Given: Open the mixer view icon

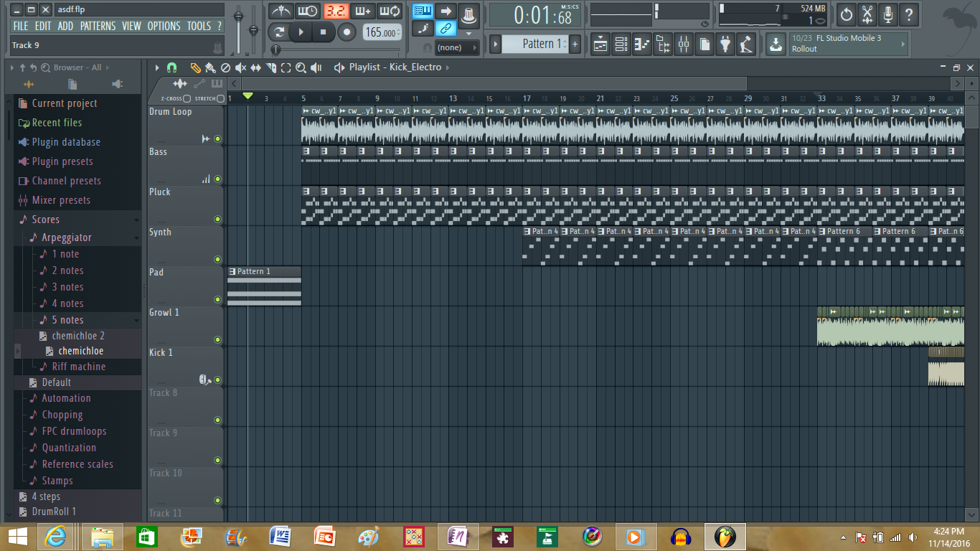Looking at the screenshot, I should click(684, 44).
